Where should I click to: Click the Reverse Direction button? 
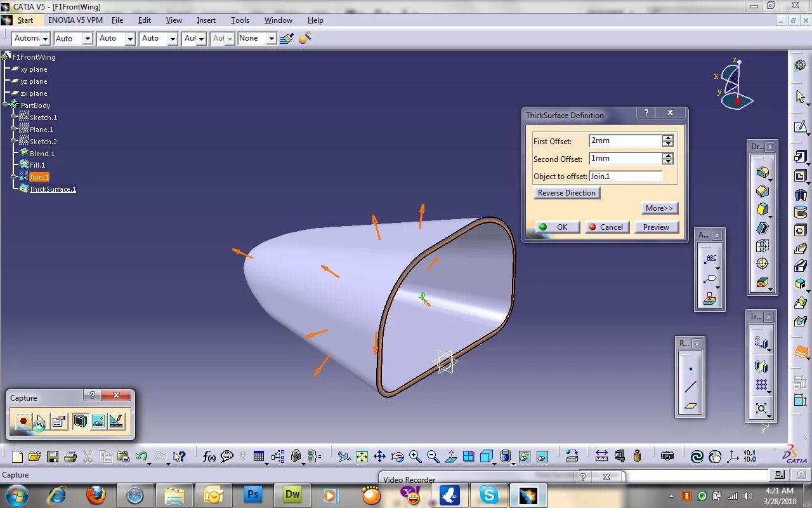(x=566, y=193)
